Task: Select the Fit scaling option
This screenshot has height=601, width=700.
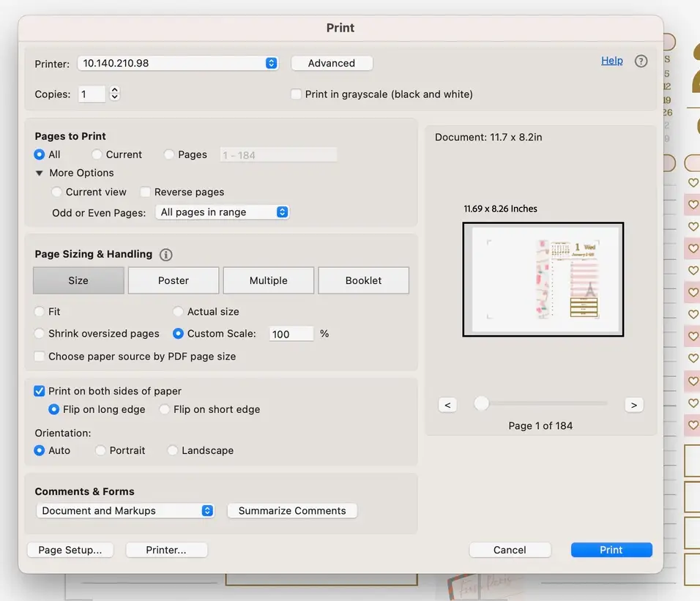Action: click(38, 311)
